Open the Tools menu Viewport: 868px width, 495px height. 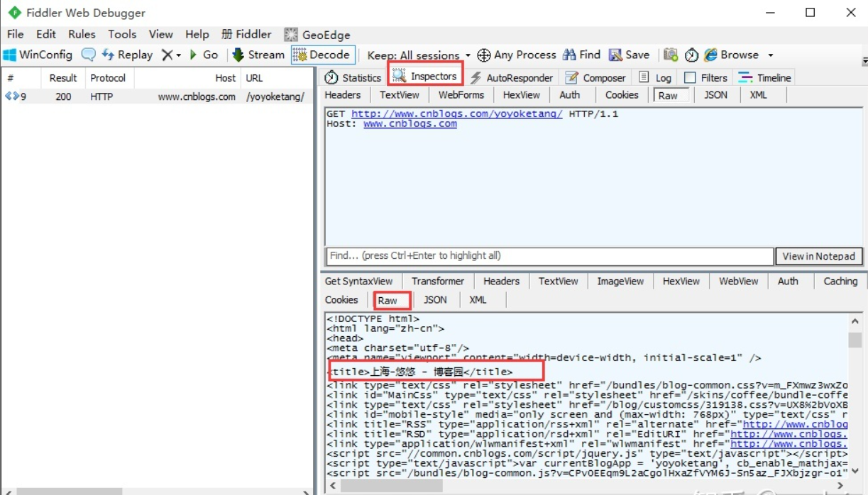[122, 34]
